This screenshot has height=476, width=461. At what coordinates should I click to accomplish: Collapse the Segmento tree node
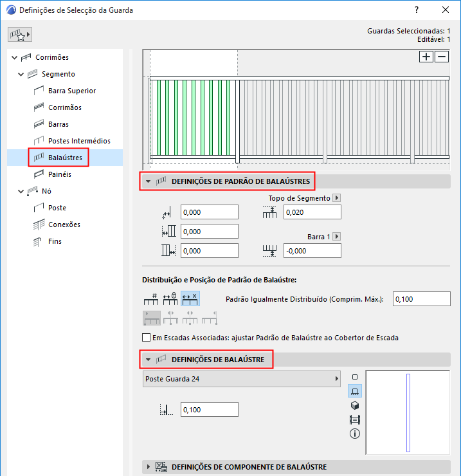tap(21, 74)
